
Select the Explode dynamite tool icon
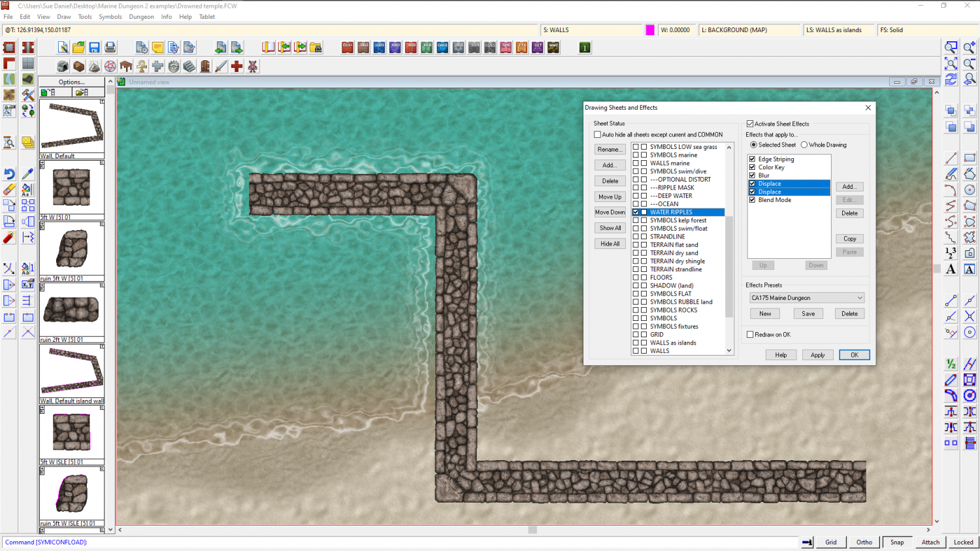point(9,237)
